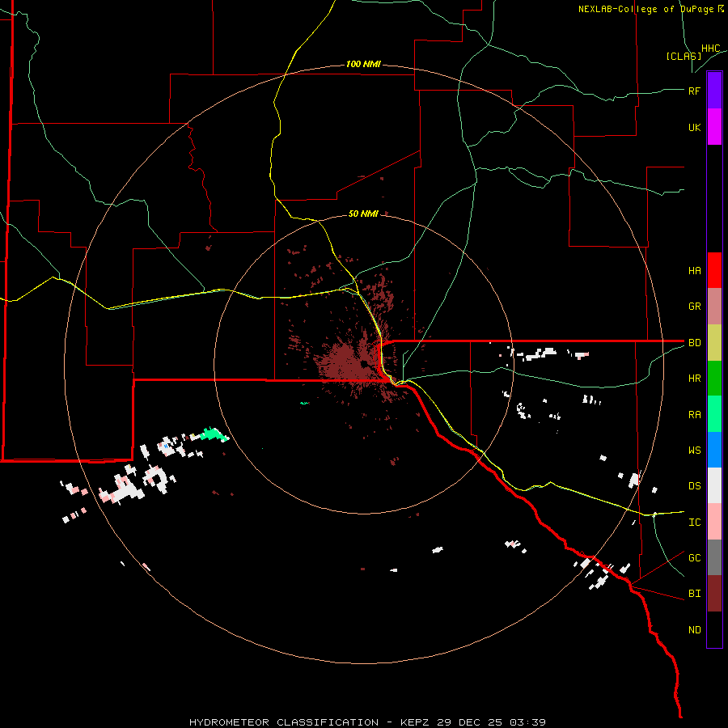Click the ND legend label
This screenshot has width=728, height=728.
point(694,630)
